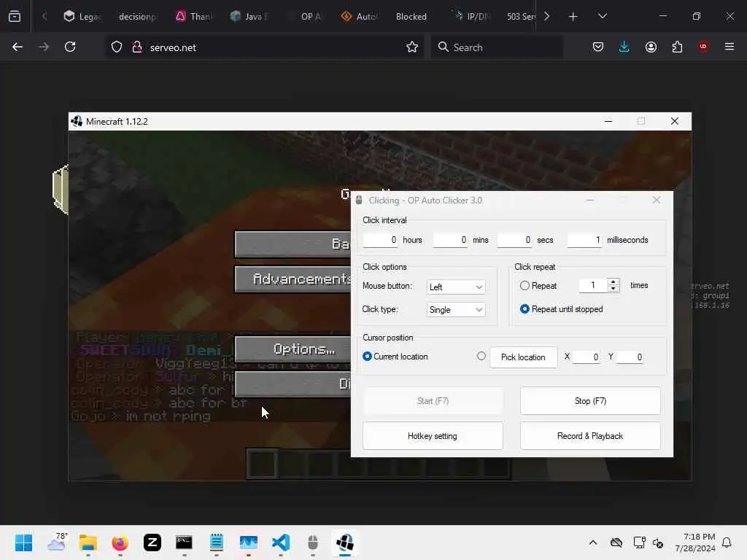Open Firefox downloads panel
This screenshot has height=560, width=747.
(x=624, y=47)
